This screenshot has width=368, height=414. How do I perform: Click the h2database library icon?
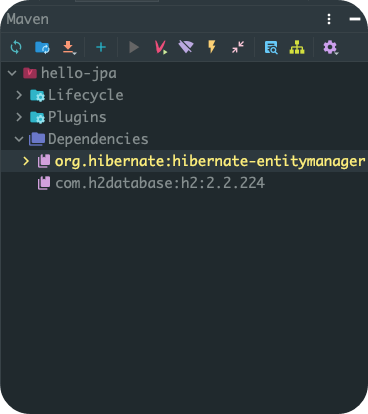(44, 183)
